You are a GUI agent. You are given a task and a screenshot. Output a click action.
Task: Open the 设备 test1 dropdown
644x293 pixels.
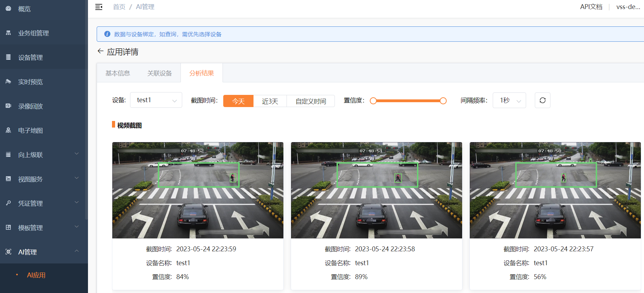[156, 100]
